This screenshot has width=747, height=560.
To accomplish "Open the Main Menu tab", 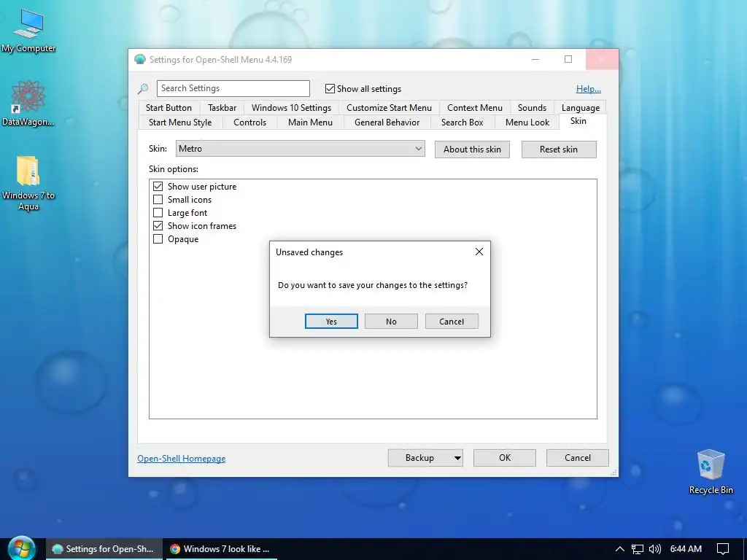I will tap(310, 122).
